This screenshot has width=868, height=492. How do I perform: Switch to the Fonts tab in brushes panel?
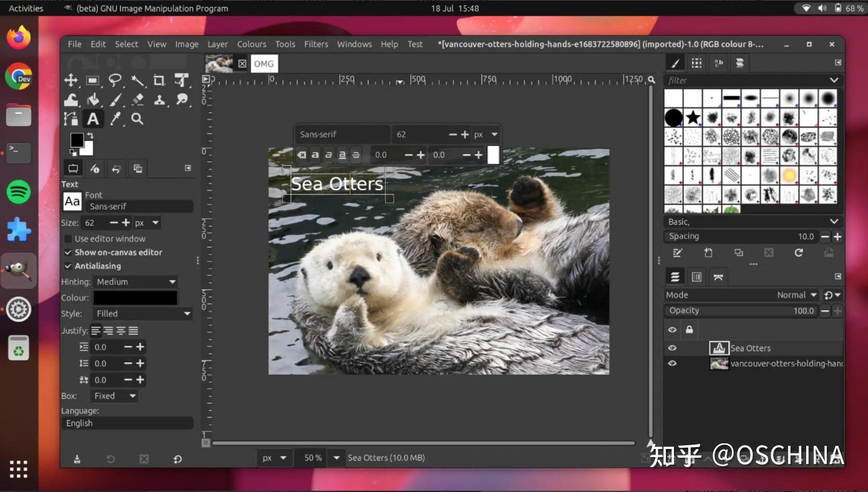[x=718, y=63]
